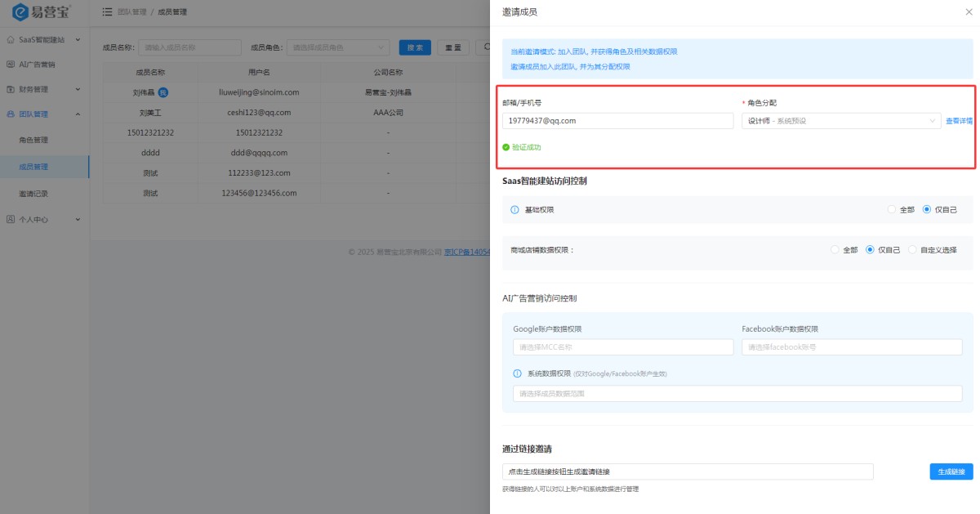
Task: Open the 角色分配 dropdown showing 设计师
Action: pos(841,121)
